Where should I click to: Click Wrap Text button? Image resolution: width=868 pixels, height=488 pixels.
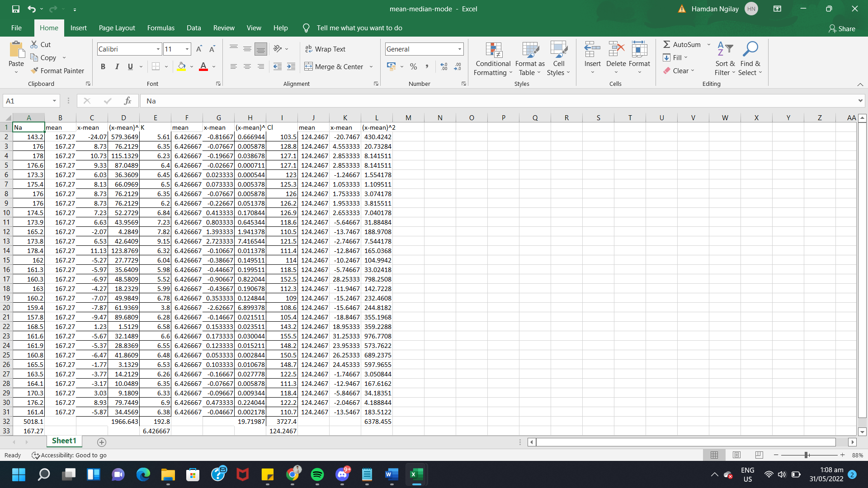[x=325, y=49]
